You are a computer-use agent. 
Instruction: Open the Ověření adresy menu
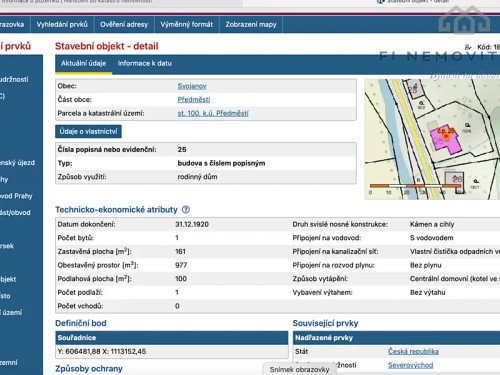coord(124,24)
